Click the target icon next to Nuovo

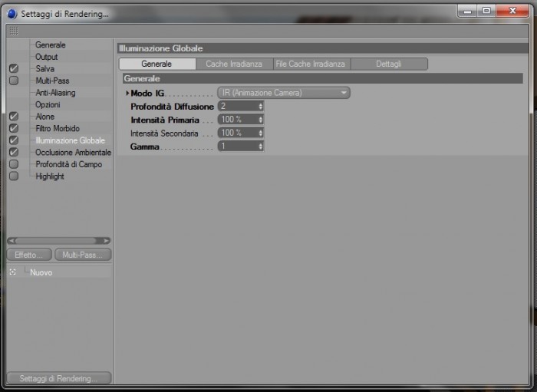(13, 272)
